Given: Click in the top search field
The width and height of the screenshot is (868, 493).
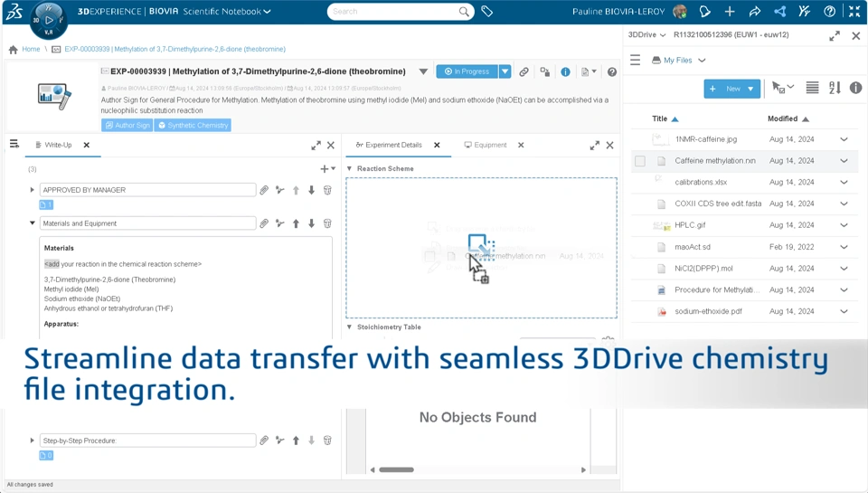Looking at the screenshot, I should (394, 11).
